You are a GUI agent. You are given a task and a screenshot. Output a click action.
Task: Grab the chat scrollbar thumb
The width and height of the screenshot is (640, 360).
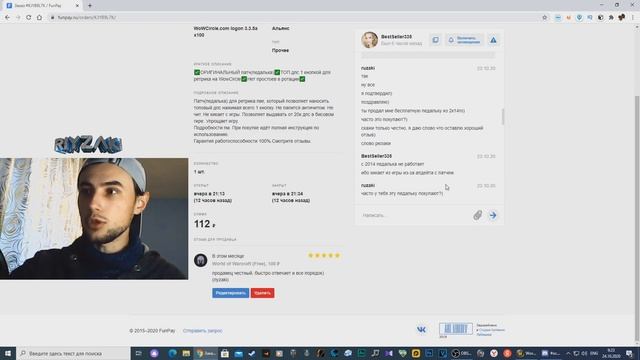(503, 116)
